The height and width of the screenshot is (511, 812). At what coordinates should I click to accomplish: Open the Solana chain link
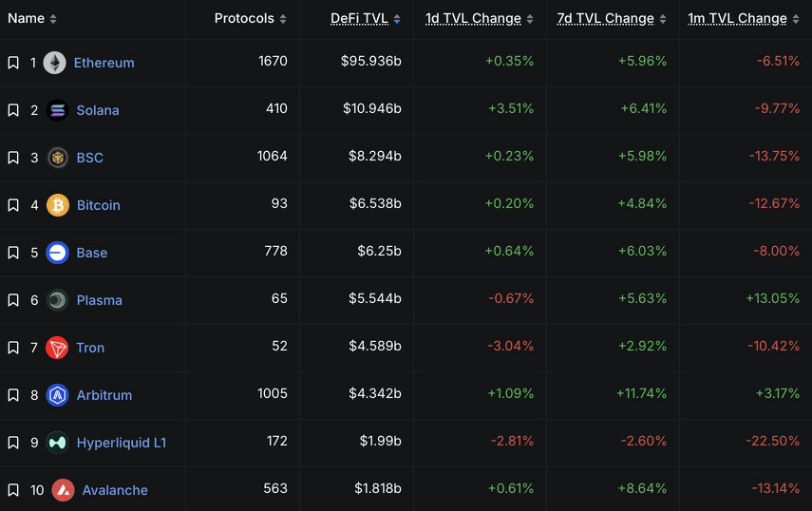coord(98,110)
